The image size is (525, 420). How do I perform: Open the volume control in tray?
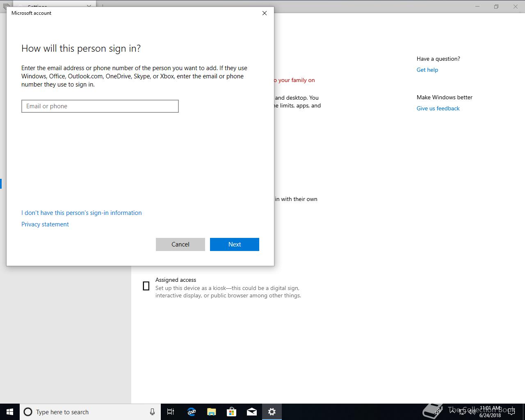472,412
